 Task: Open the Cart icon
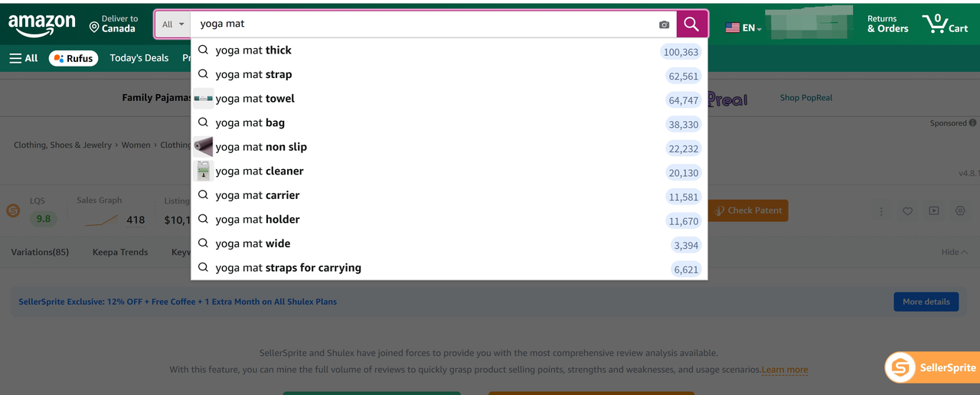tap(946, 24)
